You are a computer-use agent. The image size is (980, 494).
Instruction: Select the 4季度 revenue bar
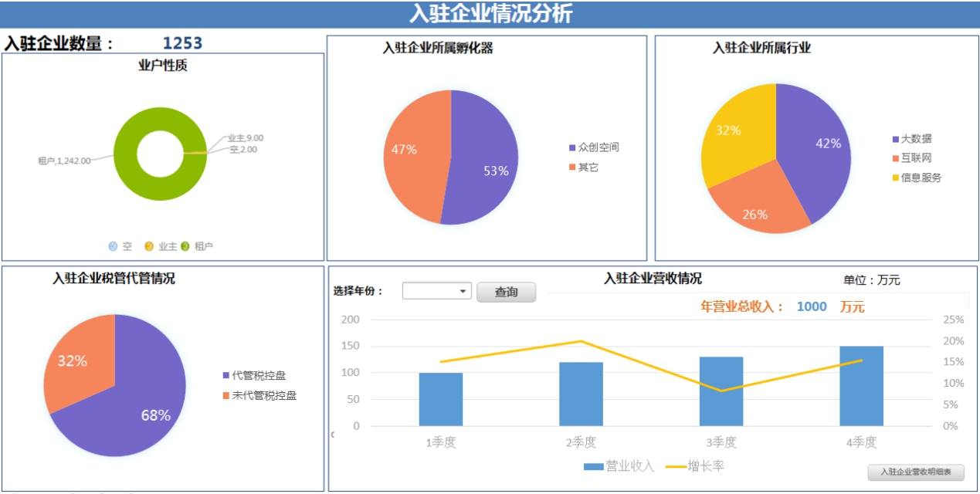[x=861, y=386]
